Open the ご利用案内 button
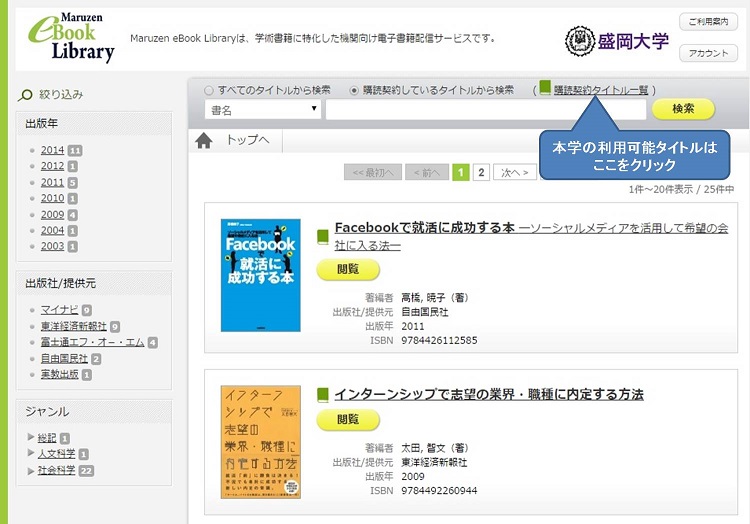 click(x=708, y=22)
